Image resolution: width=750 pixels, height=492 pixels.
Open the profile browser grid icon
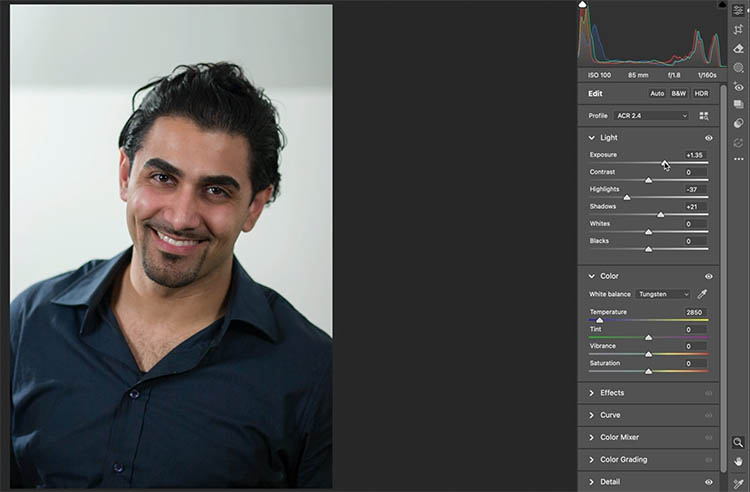coord(704,116)
